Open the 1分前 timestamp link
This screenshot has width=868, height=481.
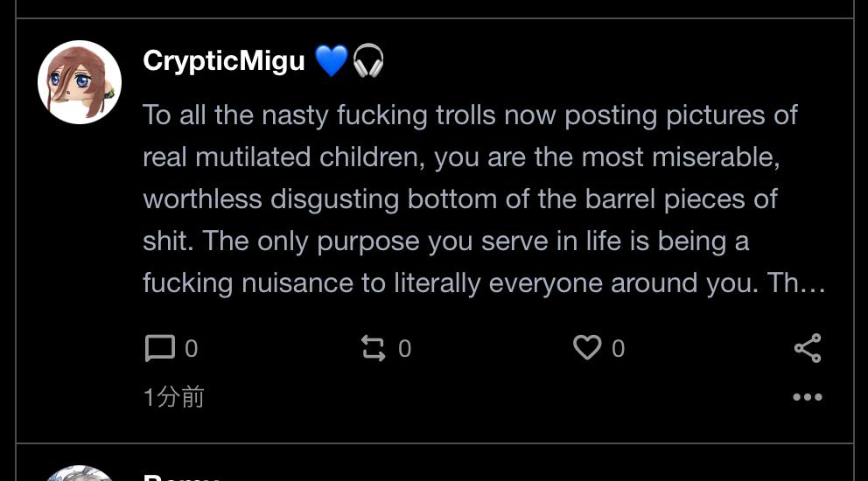(x=173, y=397)
